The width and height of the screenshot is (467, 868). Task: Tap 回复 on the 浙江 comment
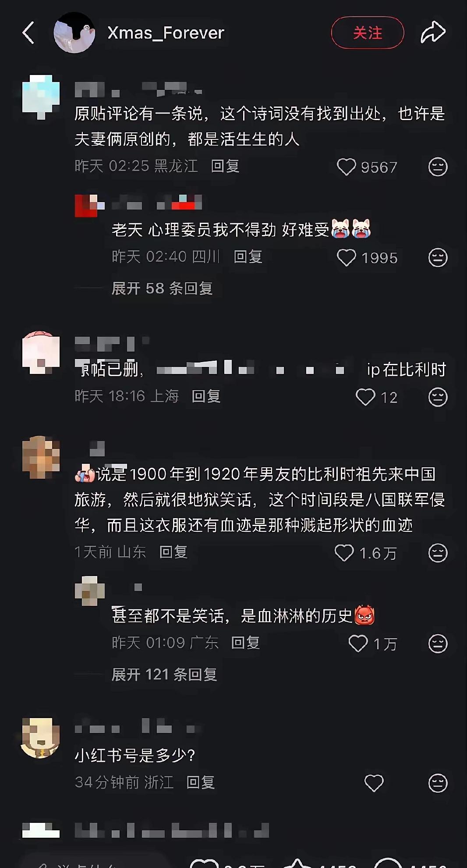201,783
